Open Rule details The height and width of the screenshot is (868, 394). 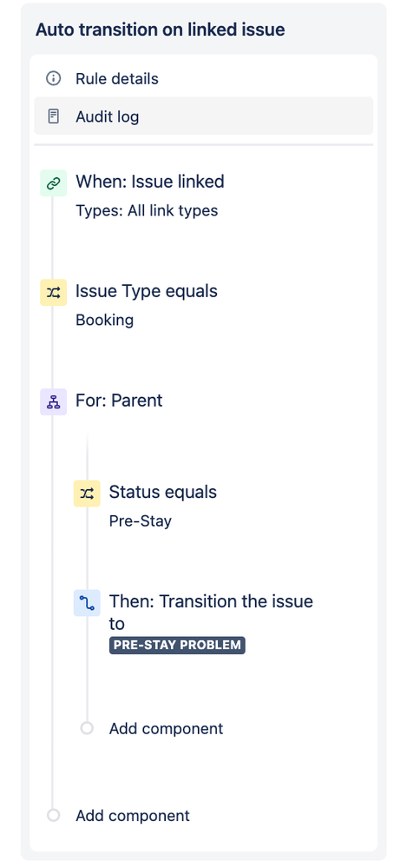203,78
